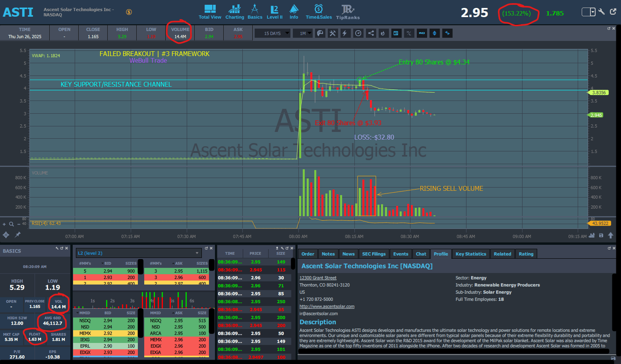Toggle the IND indicators button
This screenshot has height=364, width=621.
[x=422, y=33]
